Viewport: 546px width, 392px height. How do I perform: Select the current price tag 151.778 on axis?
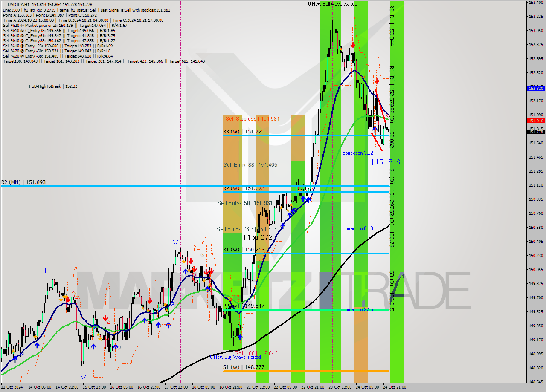click(x=536, y=132)
